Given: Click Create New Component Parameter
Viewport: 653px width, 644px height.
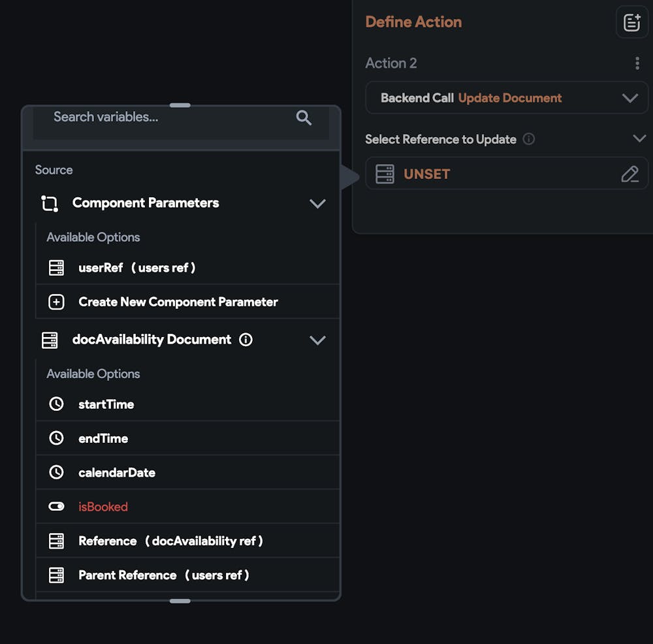Looking at the screenshot, I should 178,302.
